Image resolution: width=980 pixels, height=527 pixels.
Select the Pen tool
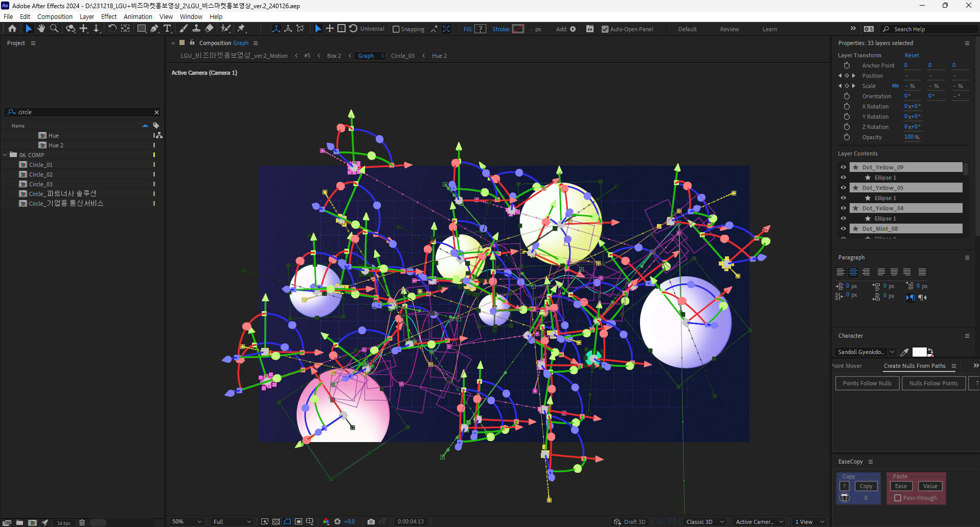click(x=154, y=29)
